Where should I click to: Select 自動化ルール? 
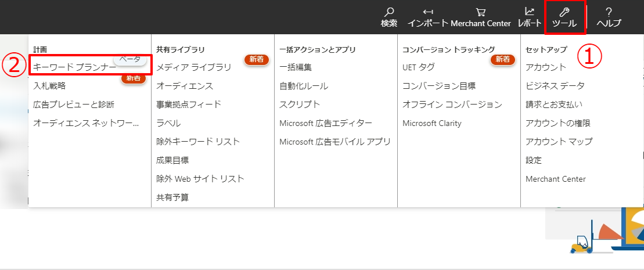point(304,86)
